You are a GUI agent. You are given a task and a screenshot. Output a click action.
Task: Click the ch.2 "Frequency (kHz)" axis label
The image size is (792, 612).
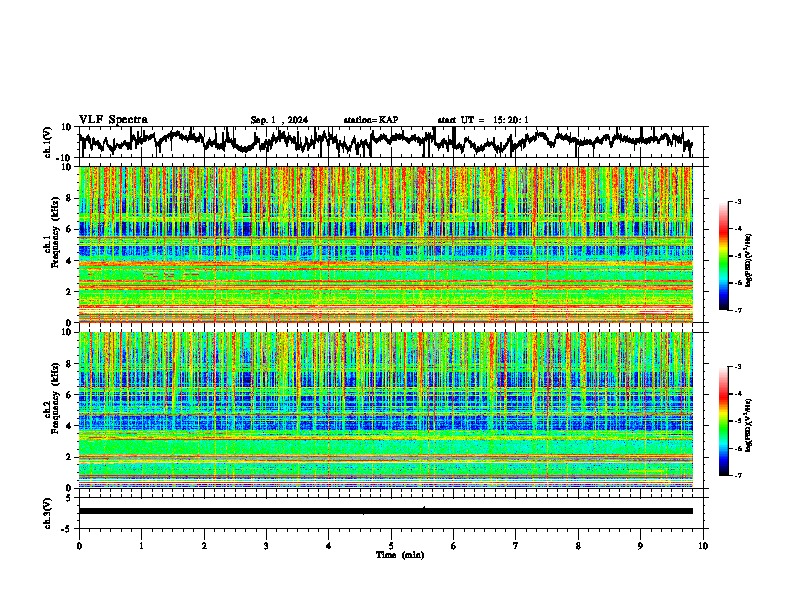55,398
